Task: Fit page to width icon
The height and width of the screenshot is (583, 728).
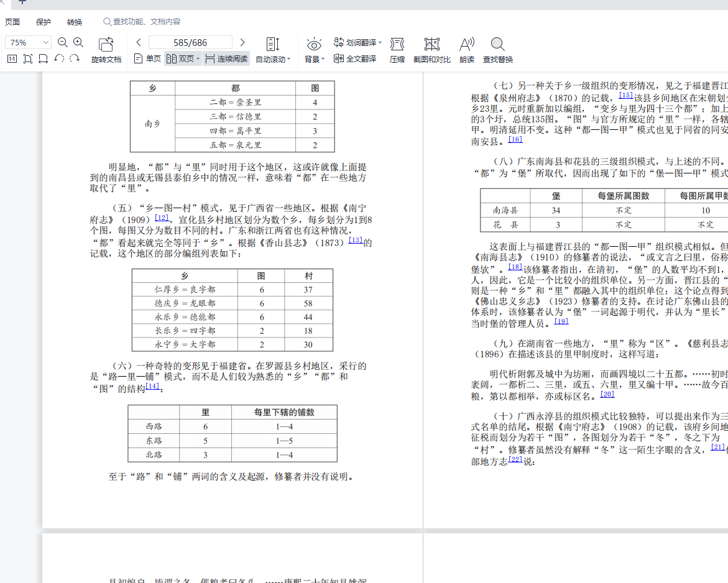Action: pos(43,58)
